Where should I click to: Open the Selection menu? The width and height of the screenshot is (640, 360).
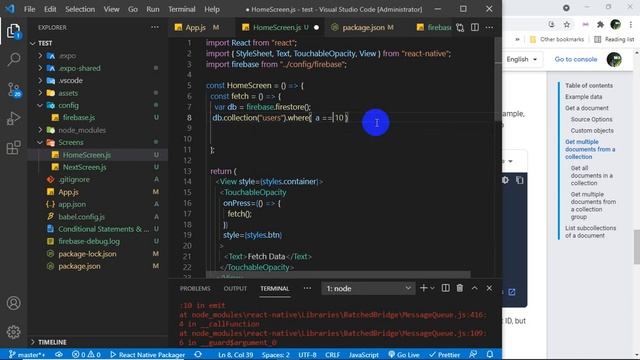pos(80,9)
